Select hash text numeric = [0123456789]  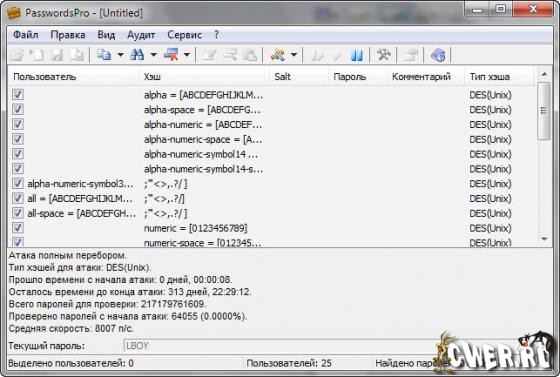coord(195,228)
